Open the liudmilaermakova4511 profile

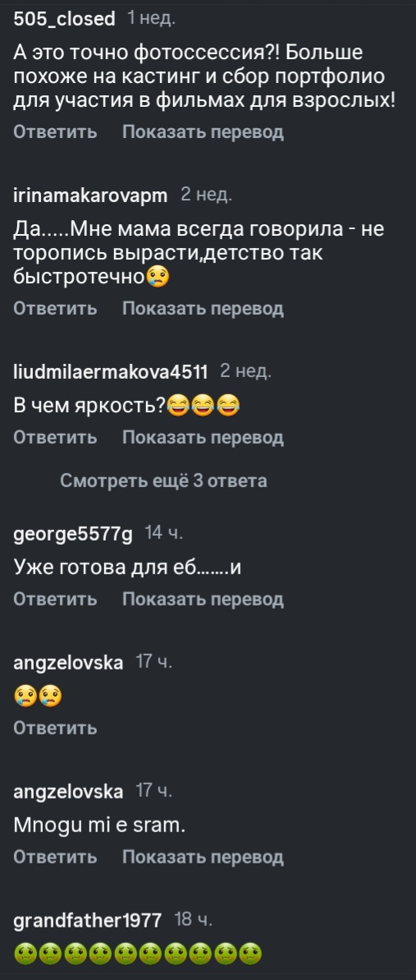tap(111, 371)
